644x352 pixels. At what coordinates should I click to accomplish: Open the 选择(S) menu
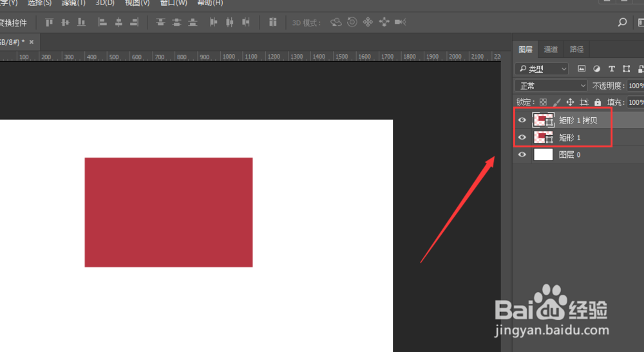[x=39, y=3]
